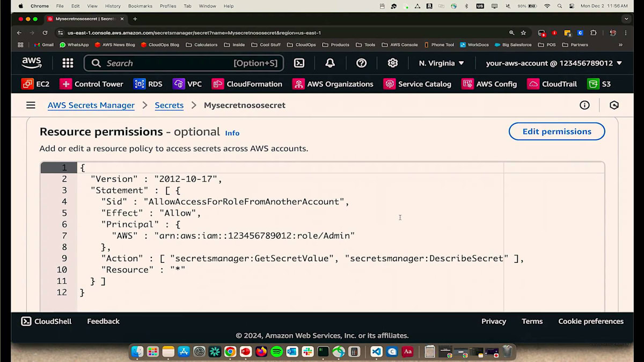Screen dimensions: 644x362
Task: Open the EC2 shortcut
Action: [35, 84]
